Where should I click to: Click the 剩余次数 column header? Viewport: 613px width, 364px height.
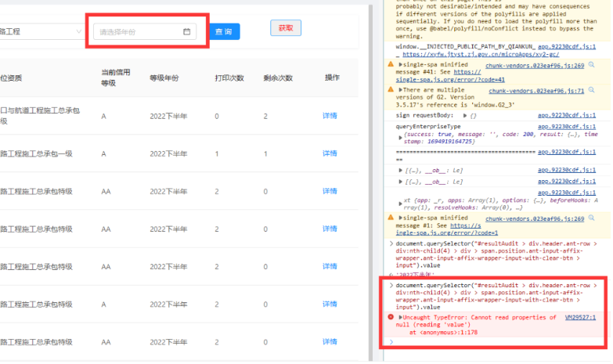278,77
